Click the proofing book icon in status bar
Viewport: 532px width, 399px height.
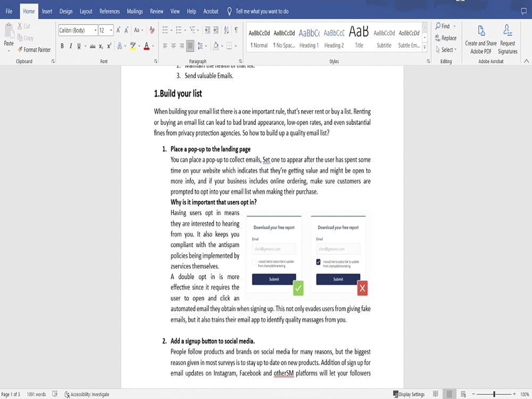55,394
